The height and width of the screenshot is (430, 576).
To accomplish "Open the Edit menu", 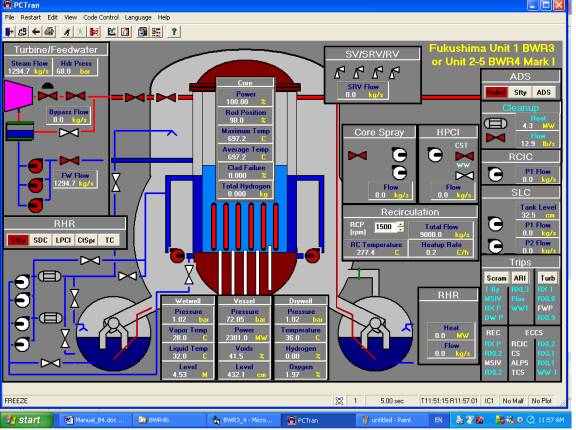I will 53,17.
